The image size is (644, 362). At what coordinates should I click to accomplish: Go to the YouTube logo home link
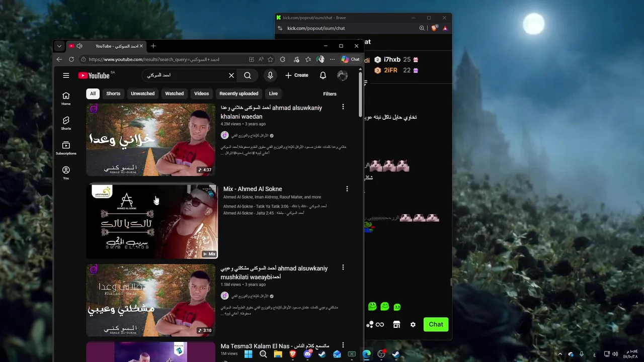pyautogui.click(x=94, y=75)
